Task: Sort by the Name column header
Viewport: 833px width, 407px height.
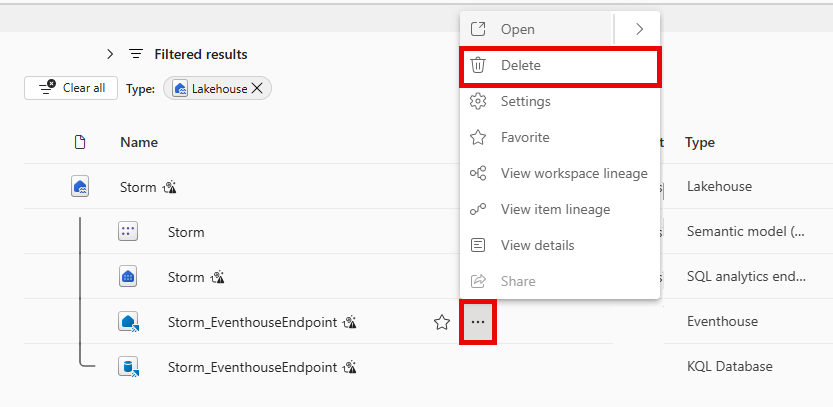Action: [x=139, y=143]
